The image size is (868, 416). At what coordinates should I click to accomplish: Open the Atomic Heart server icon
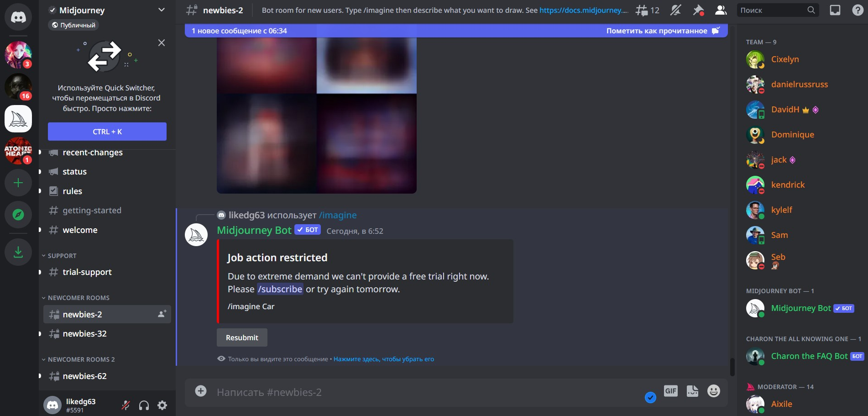pyautogui.click(x=18, y=151)
